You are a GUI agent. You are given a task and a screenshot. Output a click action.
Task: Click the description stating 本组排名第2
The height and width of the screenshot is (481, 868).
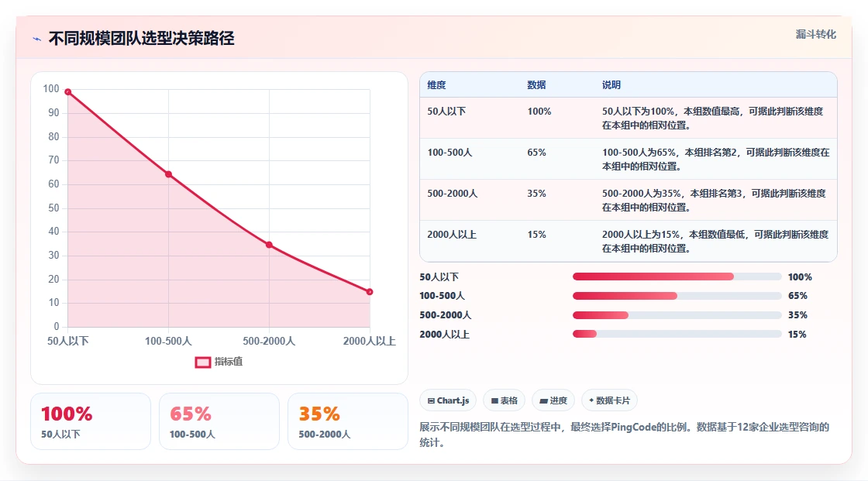click(716, 159)
